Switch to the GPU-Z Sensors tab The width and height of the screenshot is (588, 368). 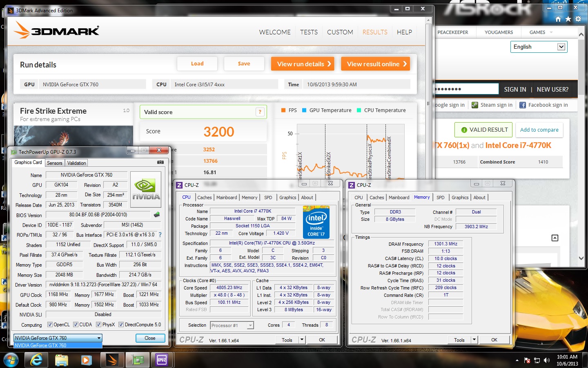coord(54,163)
